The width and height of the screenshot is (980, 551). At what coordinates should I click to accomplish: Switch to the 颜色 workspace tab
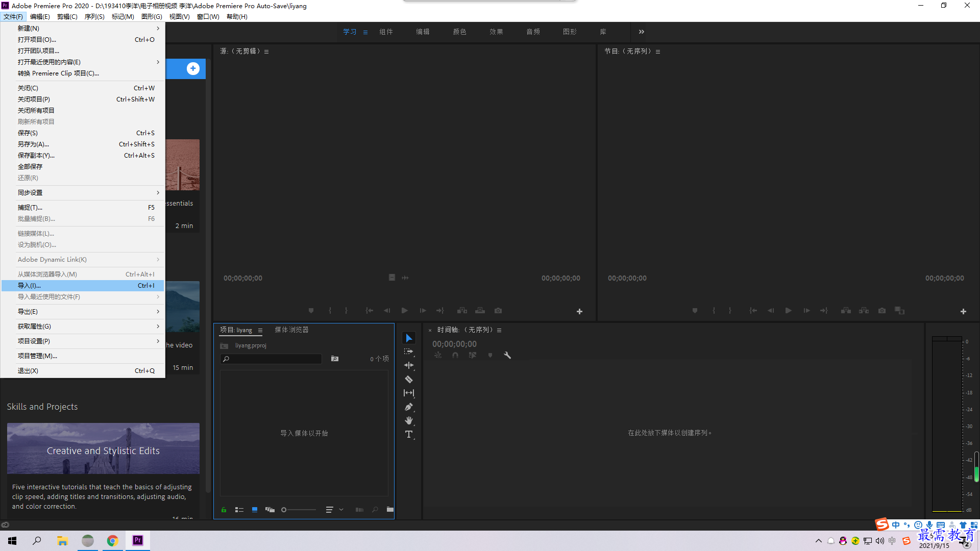pos(459,32)
